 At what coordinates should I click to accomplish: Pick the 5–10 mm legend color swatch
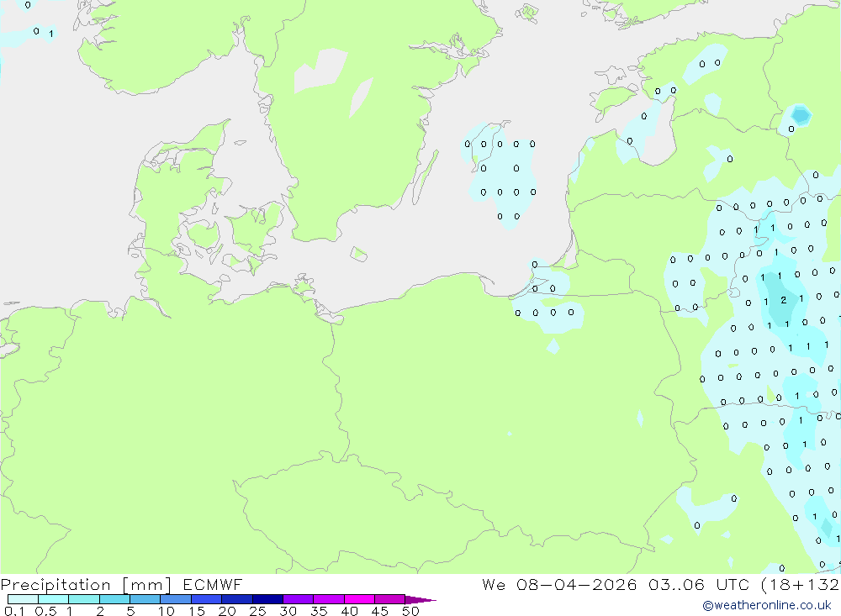pos(145,599)
